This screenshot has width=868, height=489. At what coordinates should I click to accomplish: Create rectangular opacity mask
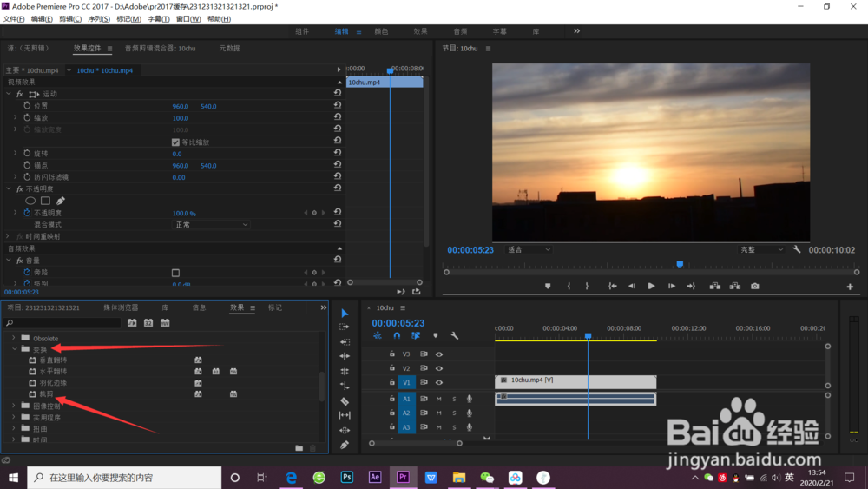pyautogui.click(x=45, y=201)
